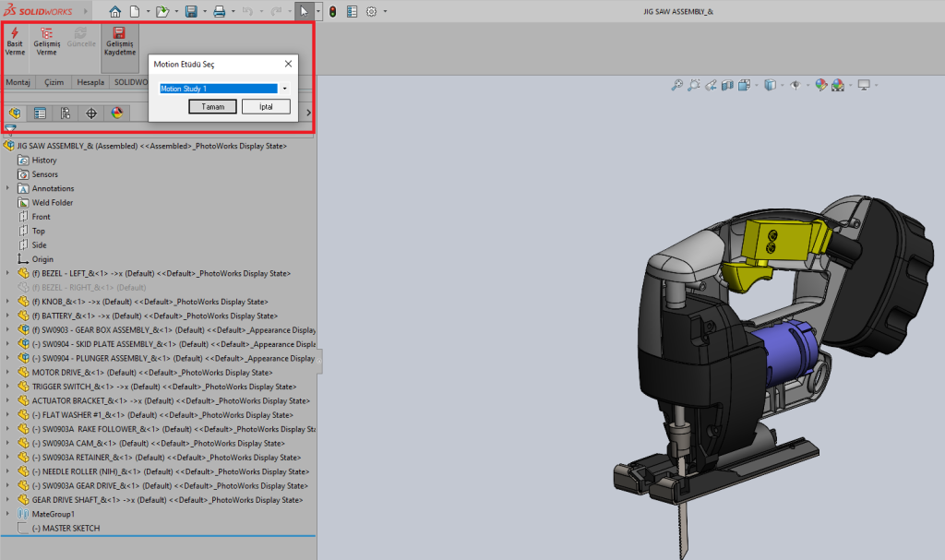945x560 pixels.
Task: Click the Zoom to Fit magnifier icon
Action: (677, 85)
